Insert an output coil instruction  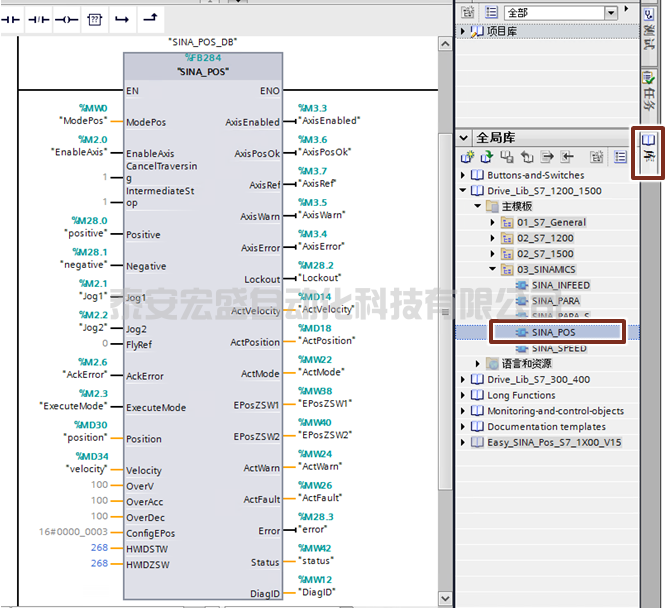click(66, 18)
